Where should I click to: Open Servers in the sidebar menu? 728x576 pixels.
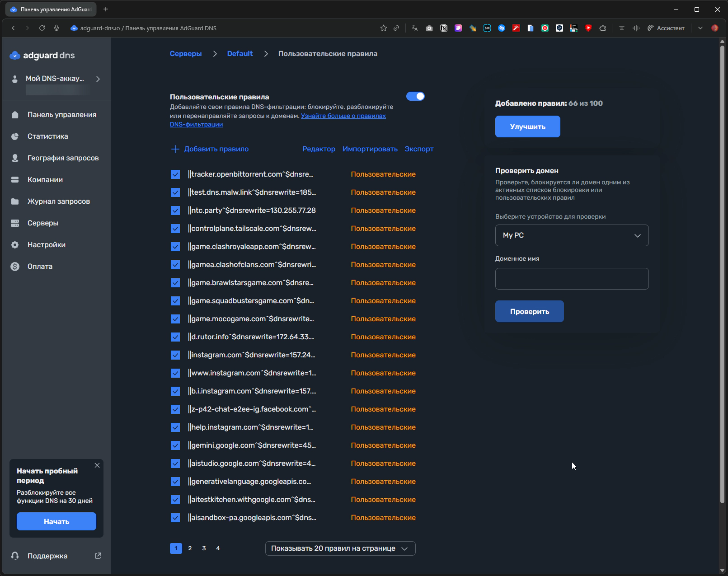pos(43,223)
